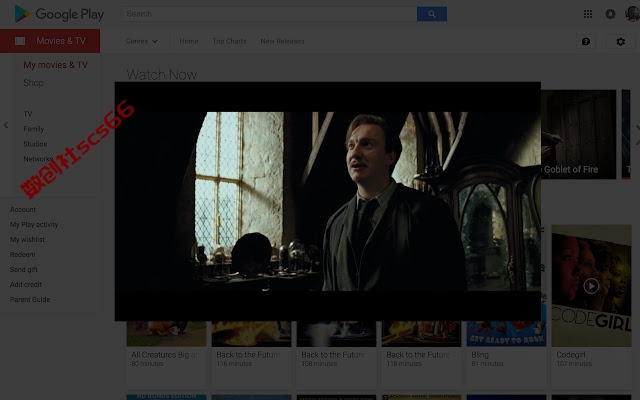
Task: Select the TV category
Action: tap(28, 114)
